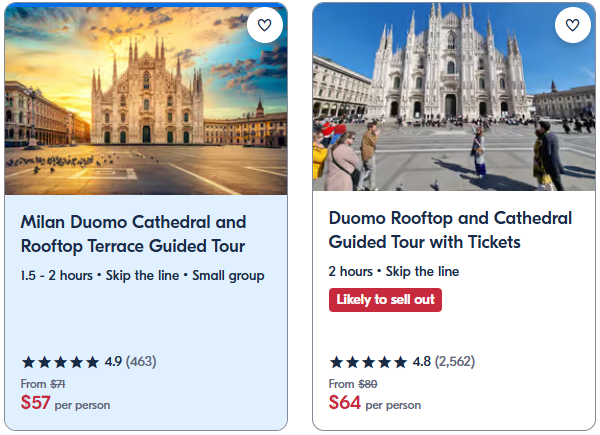Screen dimensions: 600x435
Task: Click the 'Likely to sell out' badge
Action: [x=385, y=300]
